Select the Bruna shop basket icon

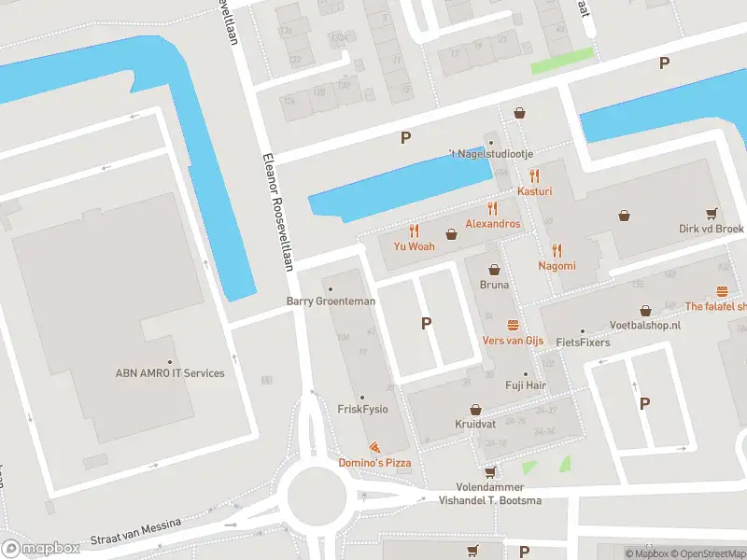click(x=495, y=270)
